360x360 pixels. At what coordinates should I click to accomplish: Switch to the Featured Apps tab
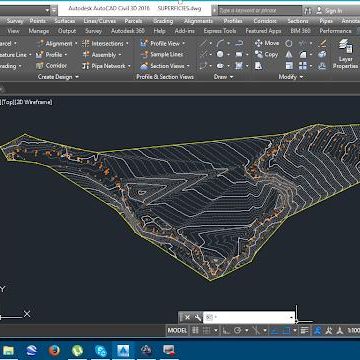point(263,31)
